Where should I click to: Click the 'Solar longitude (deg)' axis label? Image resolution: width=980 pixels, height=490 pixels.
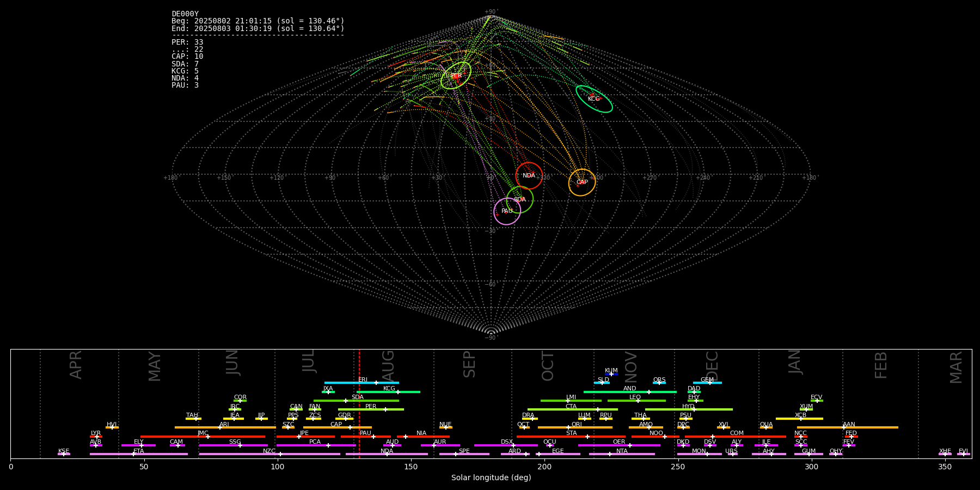(491, 478)
